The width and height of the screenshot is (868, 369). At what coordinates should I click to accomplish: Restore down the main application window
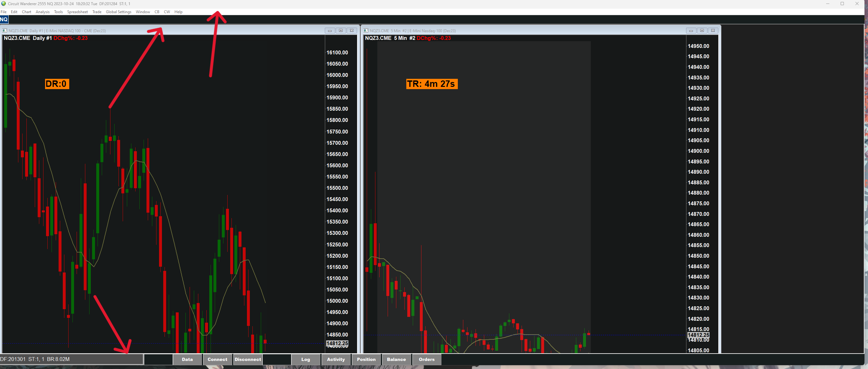point(842,4)
